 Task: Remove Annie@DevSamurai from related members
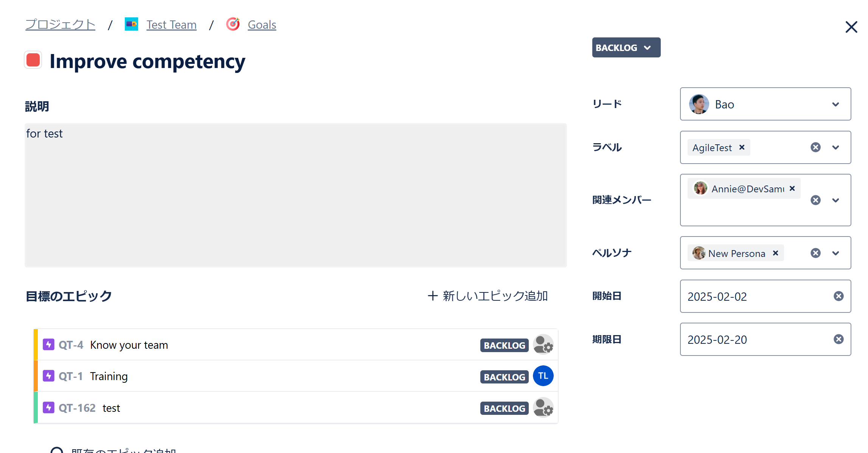click(792, 189)
